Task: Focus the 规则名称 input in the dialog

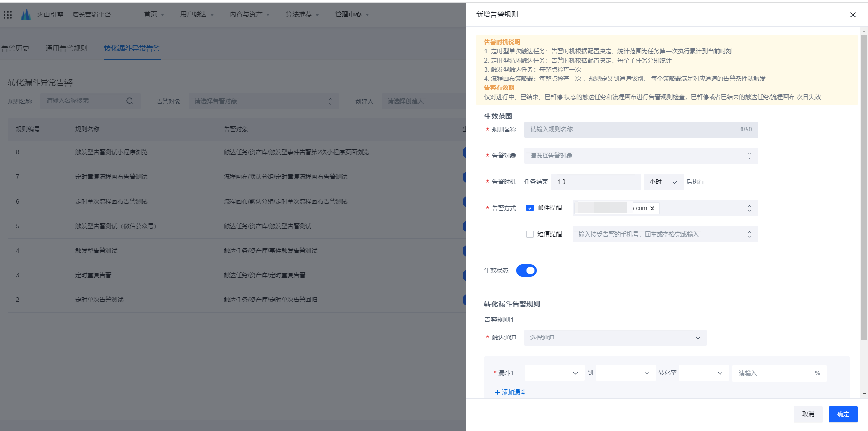Action: click(x=632, y=130)
